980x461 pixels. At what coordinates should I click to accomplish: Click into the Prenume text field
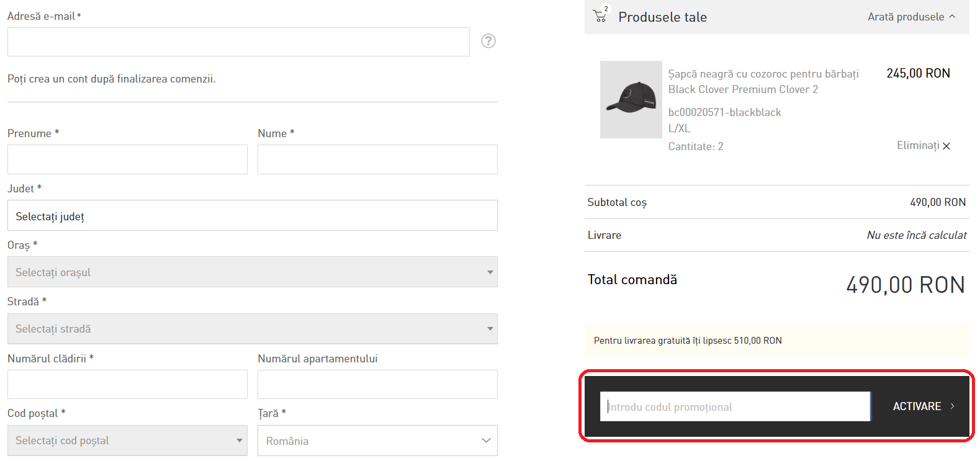[x=127, y=159]
